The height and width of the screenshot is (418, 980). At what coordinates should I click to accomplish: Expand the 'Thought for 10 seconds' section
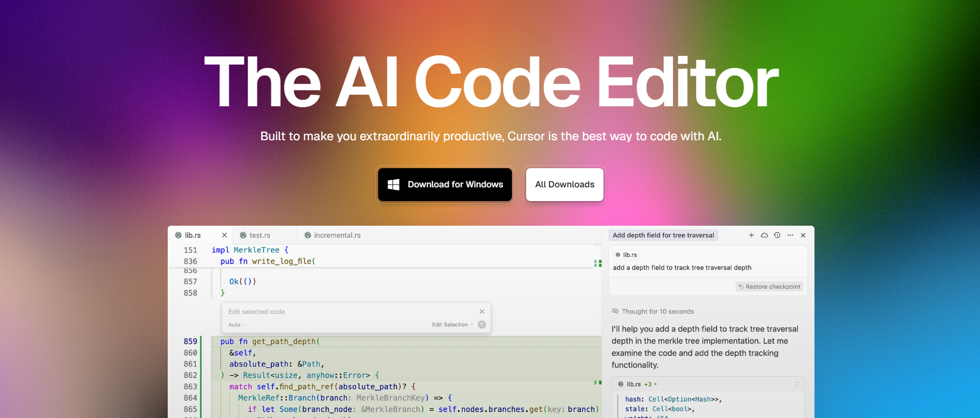(x=658, y=311)
